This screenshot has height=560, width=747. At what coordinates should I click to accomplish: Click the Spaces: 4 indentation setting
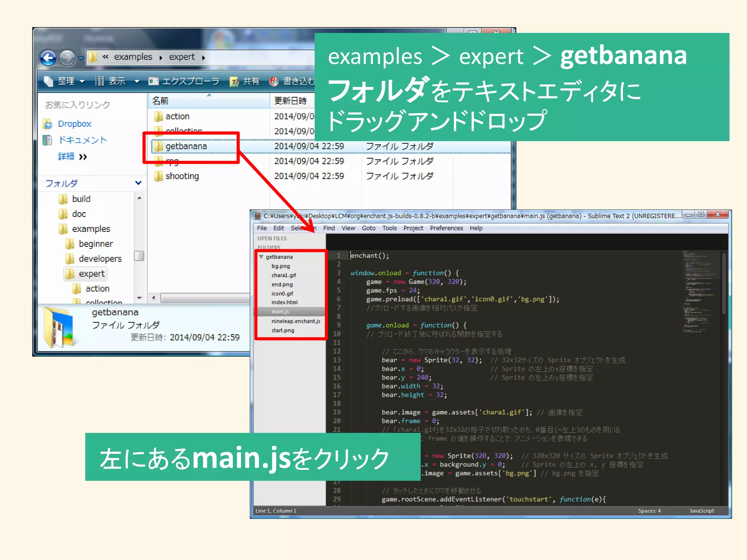click(649, 511)
